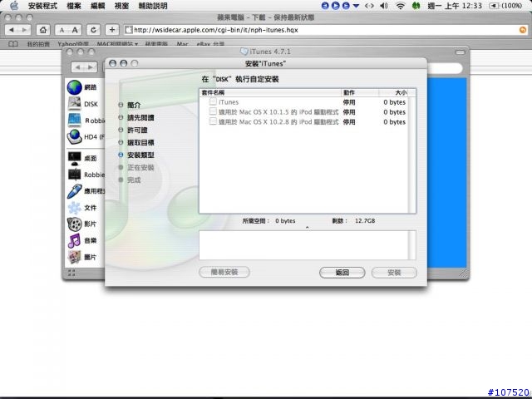This screenshot has width=532, height=399.
Task: Go back in iTunes 4.7.1 Finder window
Action: [x=77, y=67]
